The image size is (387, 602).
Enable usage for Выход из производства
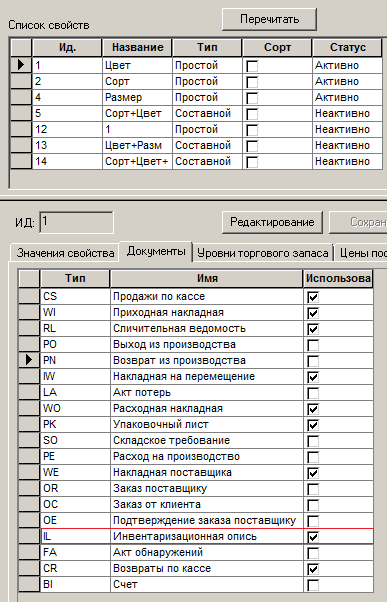pyautogui.click(x=313, y=345)
